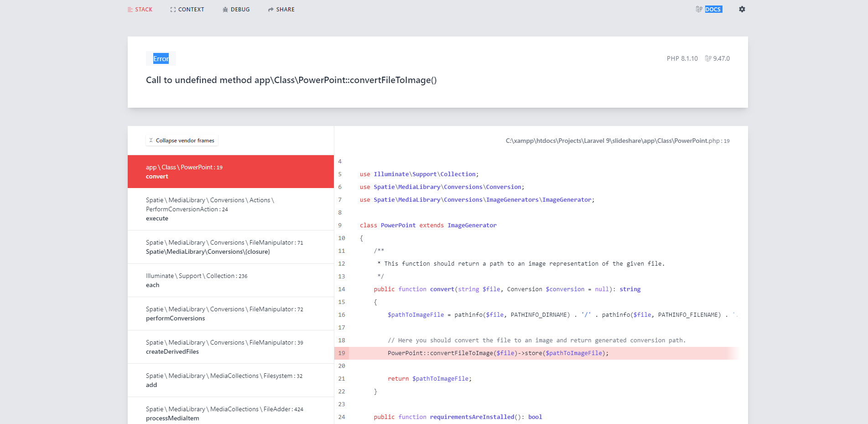The image size is (868, 424).
Task: Click the use Spatie Conversions\Conversion line
Action: pos(442,187)
